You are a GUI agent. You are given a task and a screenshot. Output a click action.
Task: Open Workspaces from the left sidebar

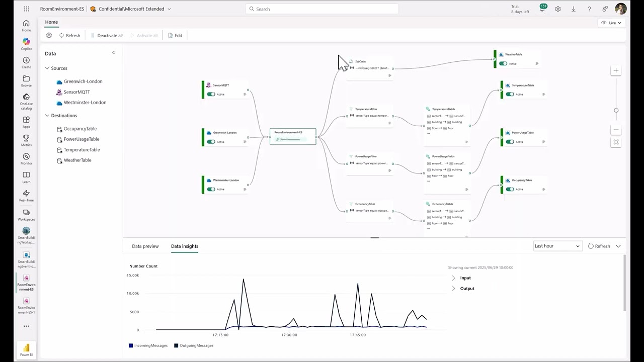click(26, 215)
